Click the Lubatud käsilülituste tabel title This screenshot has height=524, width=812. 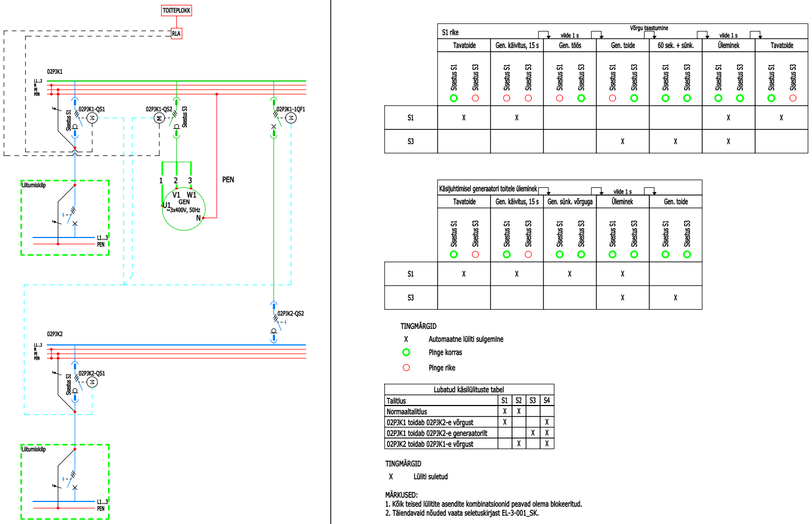(469, 390)
